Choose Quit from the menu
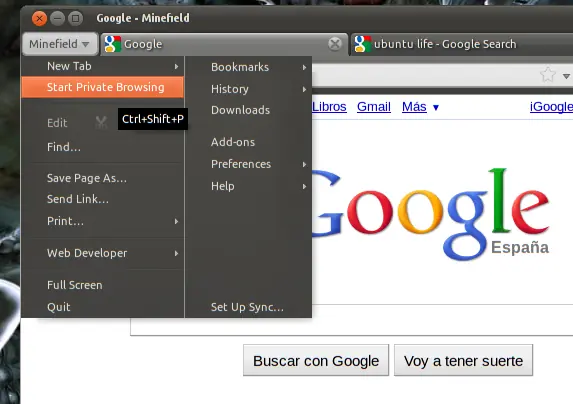This screenshot has height=404, width=573. point(103,307)
